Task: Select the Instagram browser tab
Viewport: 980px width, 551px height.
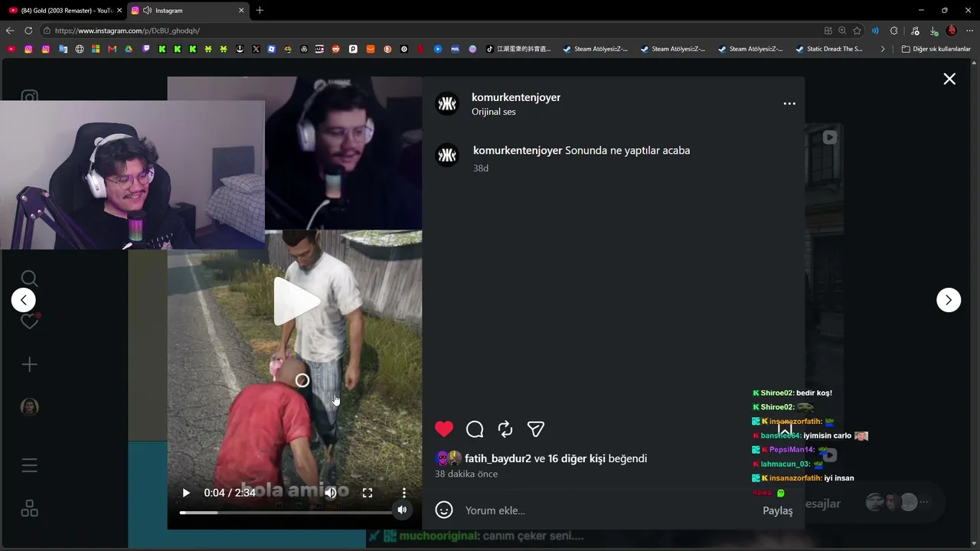Action: 188,11
